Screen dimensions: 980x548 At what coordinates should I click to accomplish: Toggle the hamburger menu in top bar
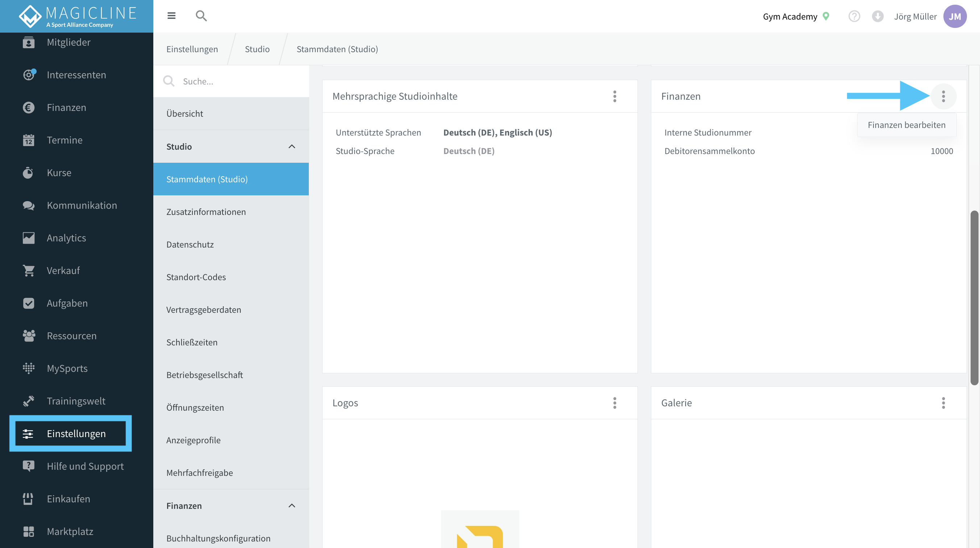pos(171,16)
